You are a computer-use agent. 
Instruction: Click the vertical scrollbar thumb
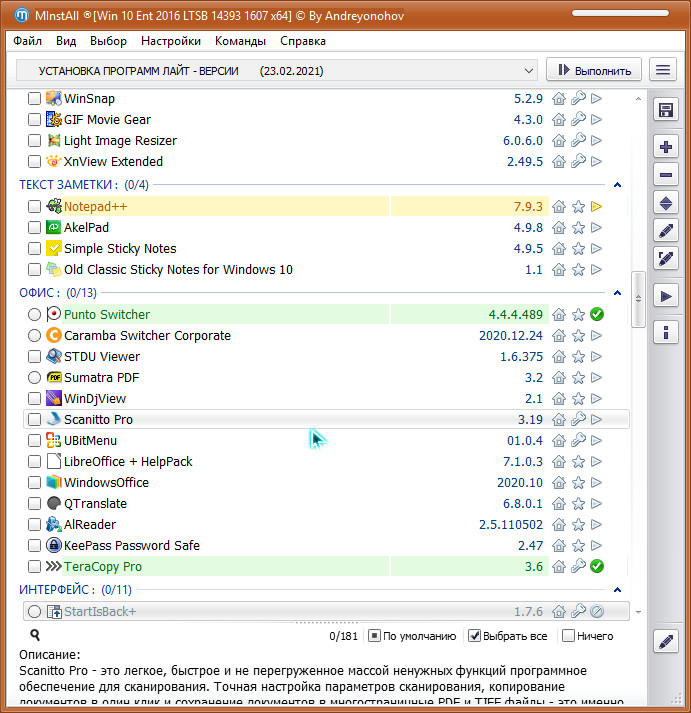(x=638, y=299)
